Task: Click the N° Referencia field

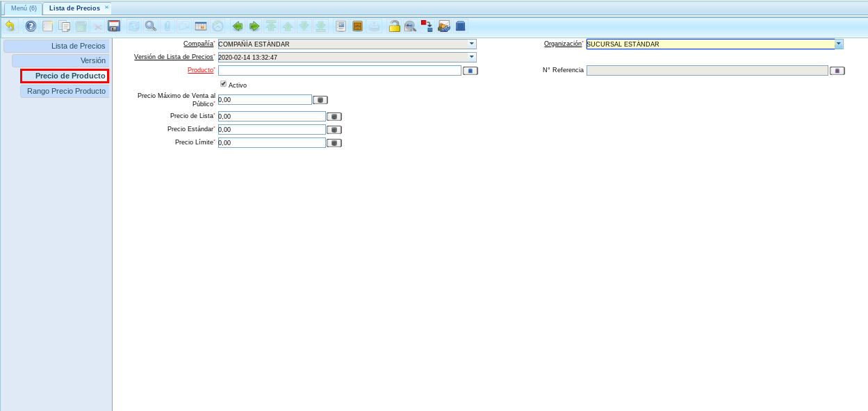Action: (707, 71)
